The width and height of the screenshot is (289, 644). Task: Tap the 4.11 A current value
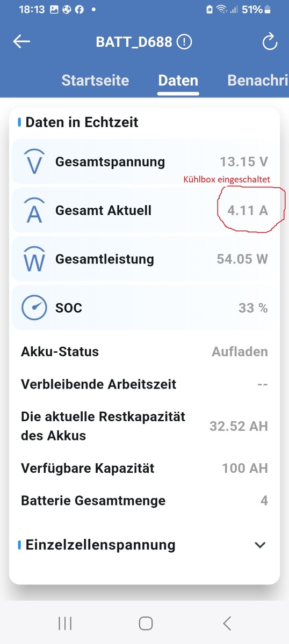click(248, 210)
